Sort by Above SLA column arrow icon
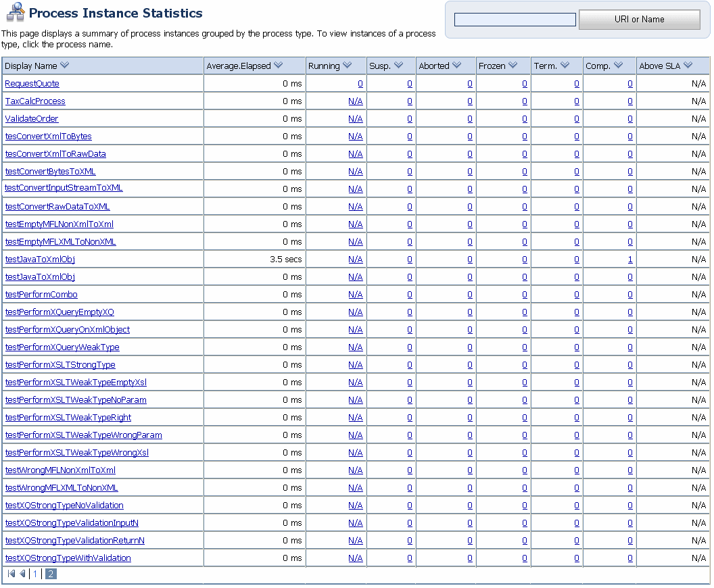 688,65
